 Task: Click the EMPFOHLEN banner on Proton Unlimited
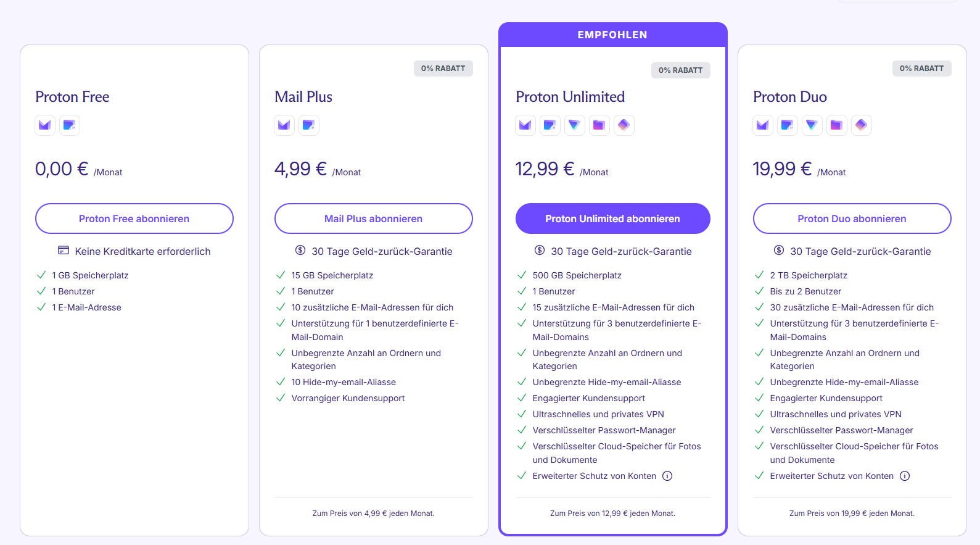pyautogui.click(x=613, y=35)
